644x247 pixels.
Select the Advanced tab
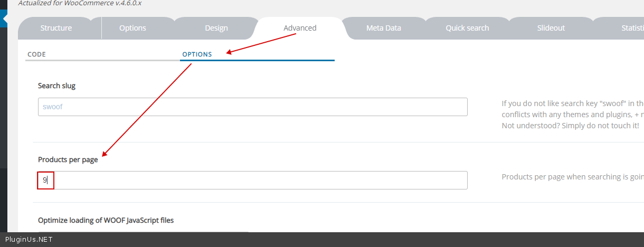point(300,28)
